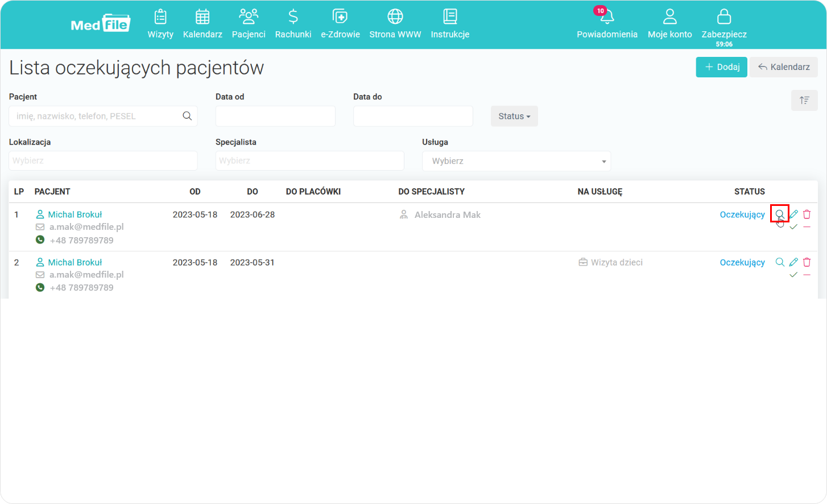The height and width of the screenshot is (504, 827).
Task: Edit row 2 with pencil icon
Action: 793,262
